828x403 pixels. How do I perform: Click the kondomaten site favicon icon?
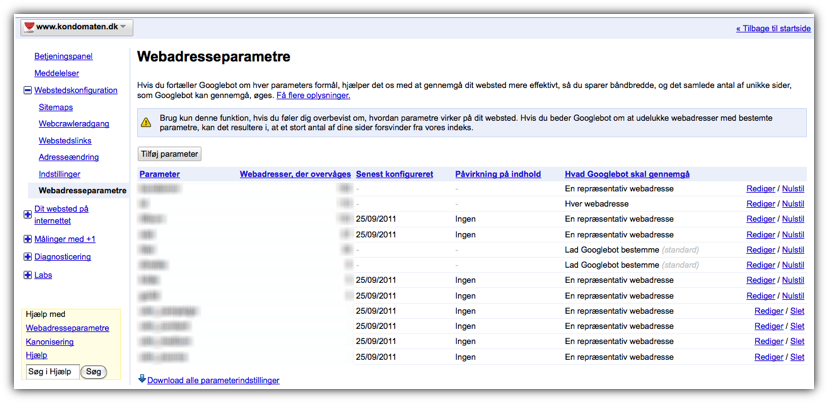(x=29, y=27)
